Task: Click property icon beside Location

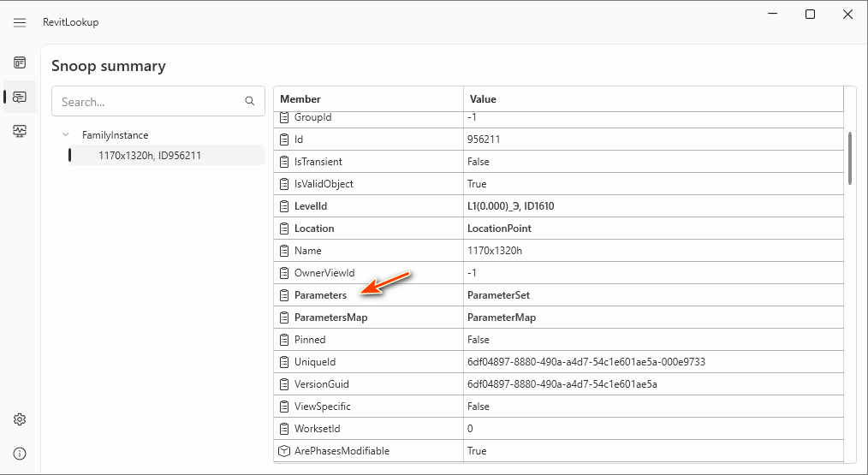Action: coord(284,229)
